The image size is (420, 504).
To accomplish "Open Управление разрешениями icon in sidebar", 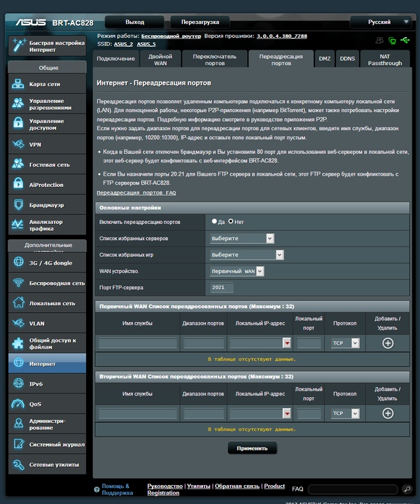I will pyautogui.click(x=18, y=104).
